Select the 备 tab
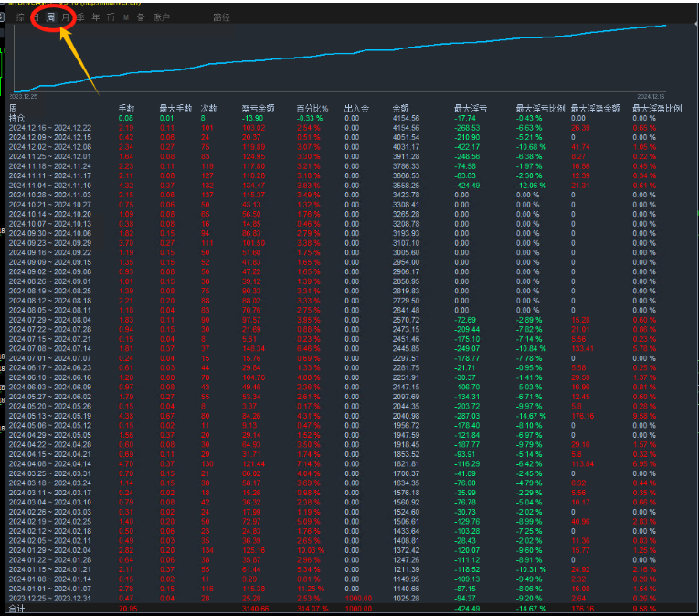Image resolution: width=699 pixels, height=616 pixels. tap(140, 17)
